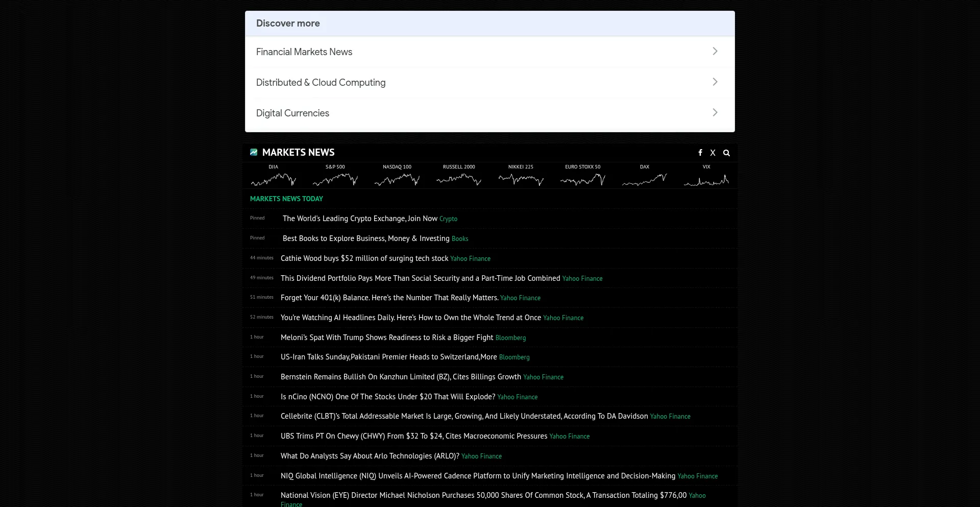Expand Financial Markets News chevron
The height and width of the screenshot is (507, 980).
715,51
